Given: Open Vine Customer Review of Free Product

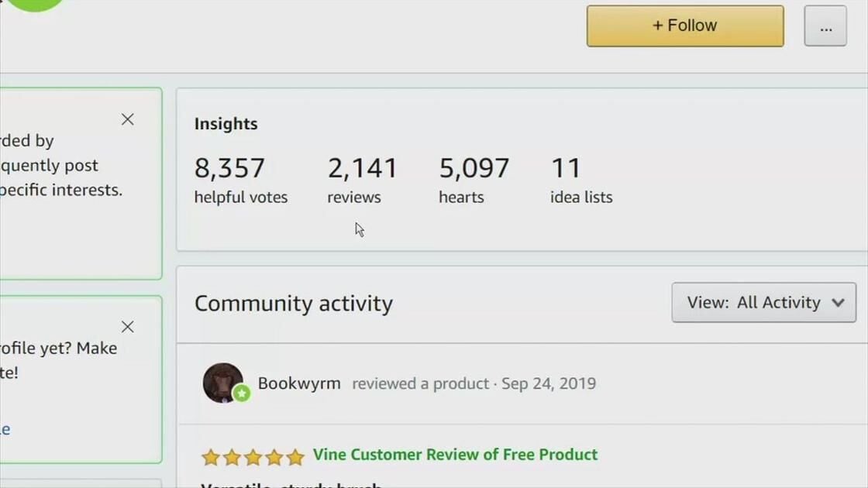Looking at the screenshot, I should pyautogui.click(x=456, y=455).
